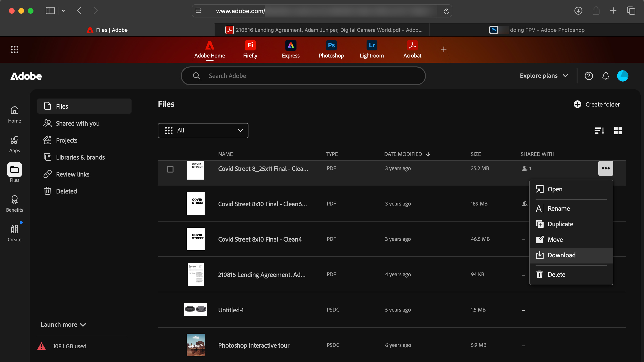The height and width of the screenshot is (362, 644).
Task: Choose Duplicate from the context menu
Action: click(571, 224)
